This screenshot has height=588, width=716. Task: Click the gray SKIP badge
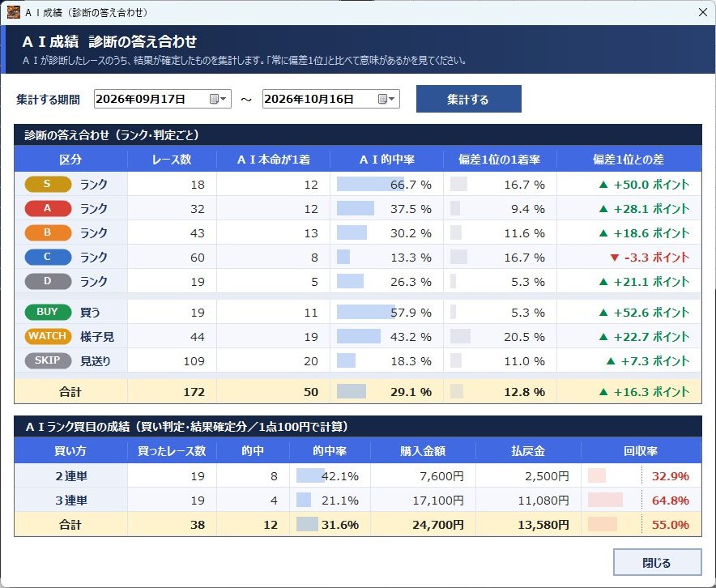(48, 360)
